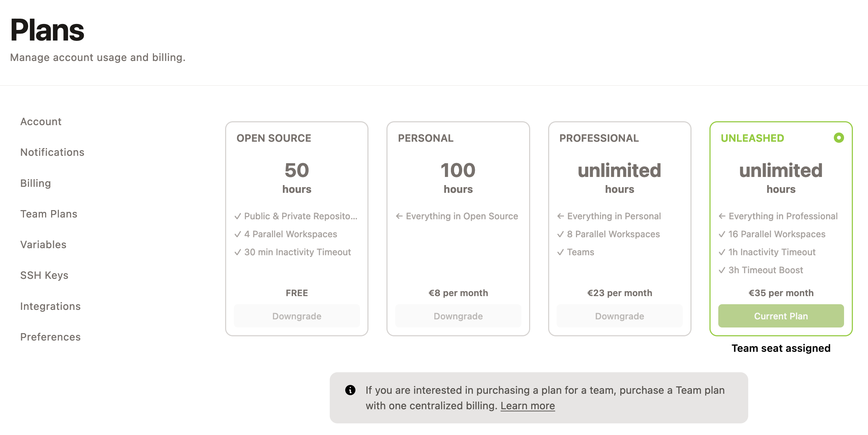This screenshot has width=868, height=435.
Task: Click the Current Plan button on Unleashed
Action: pos(781,316)
